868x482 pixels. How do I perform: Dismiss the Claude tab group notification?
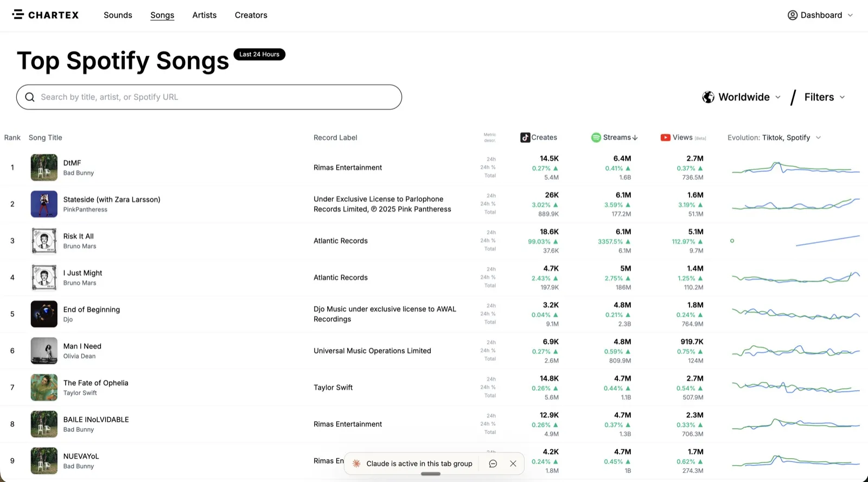513,464
